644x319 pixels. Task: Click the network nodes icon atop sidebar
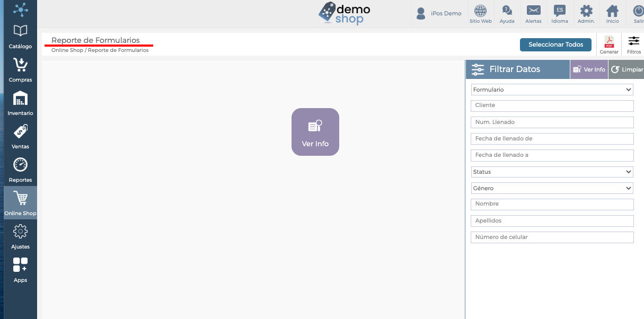(20, 9)
